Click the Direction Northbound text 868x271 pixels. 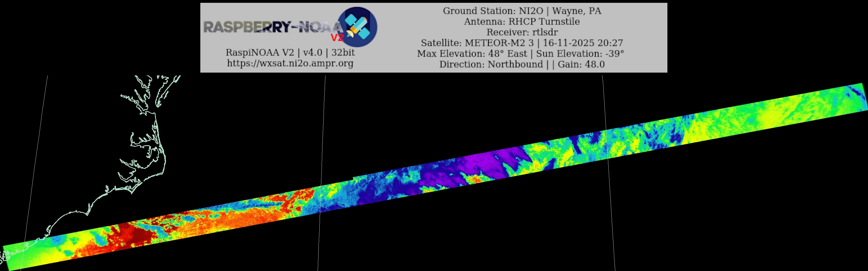point(491,64)
